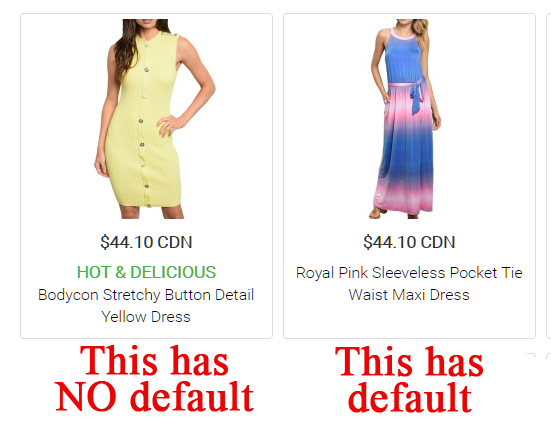Click the 'This has default' red annotation
551x440 pixels.
point(409,379)
